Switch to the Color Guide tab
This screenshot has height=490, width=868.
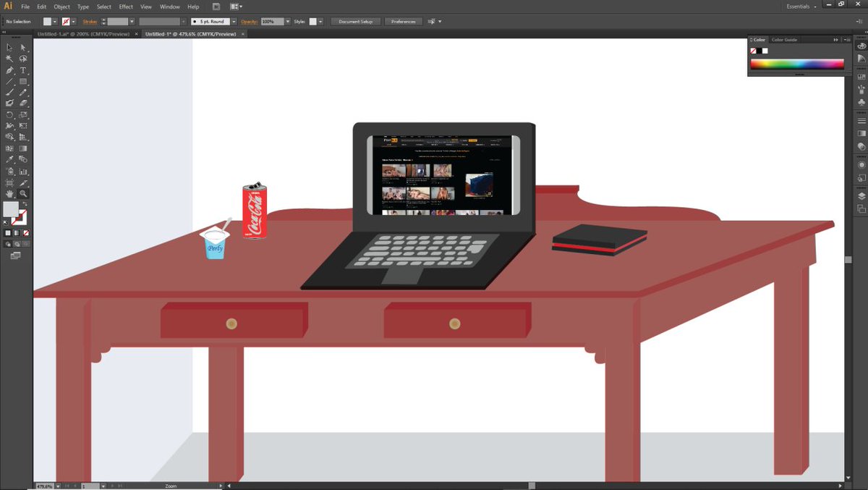click(784, 40)
